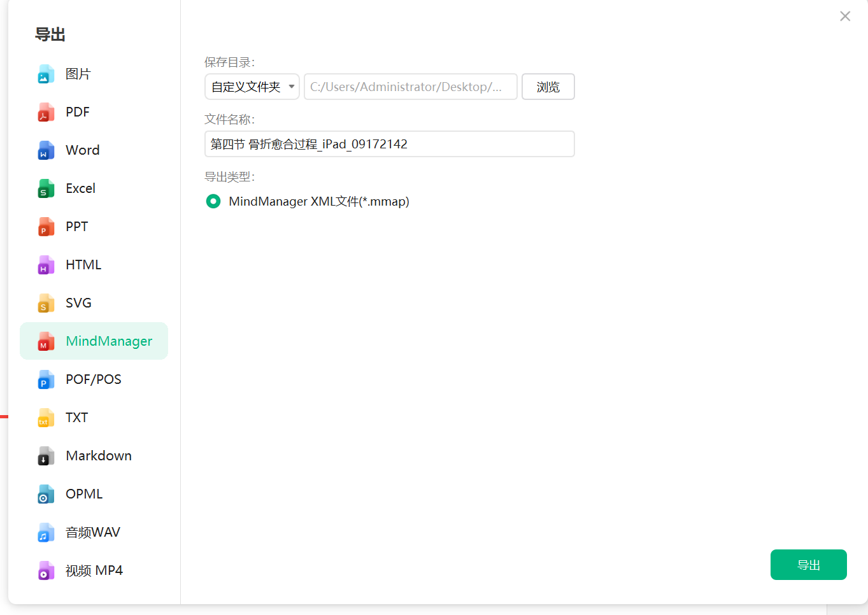
Task: Click the MP4 video icon
Action: (45, 571)
